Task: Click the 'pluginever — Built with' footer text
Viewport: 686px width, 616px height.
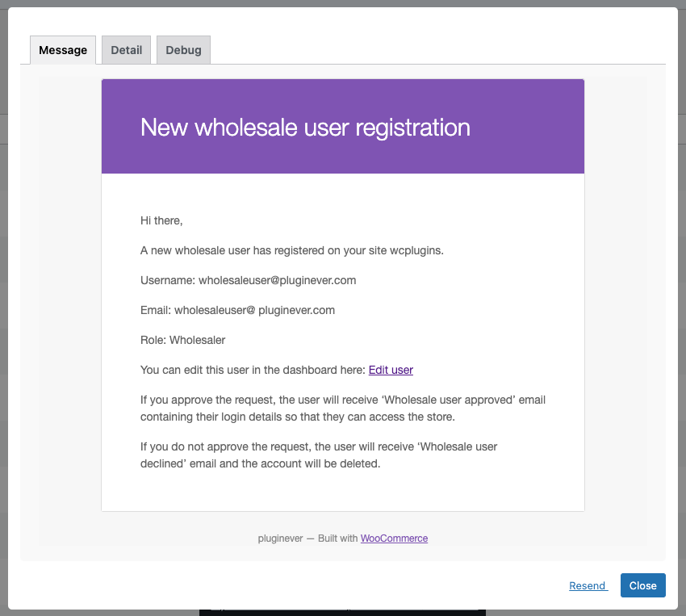Action: pyautogui.click(x=308, y=538)
